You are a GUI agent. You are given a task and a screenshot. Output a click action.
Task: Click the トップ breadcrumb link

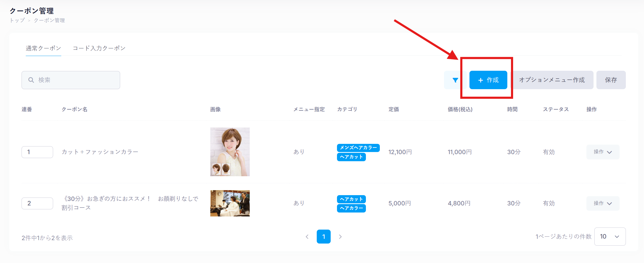tap(17, 21)
